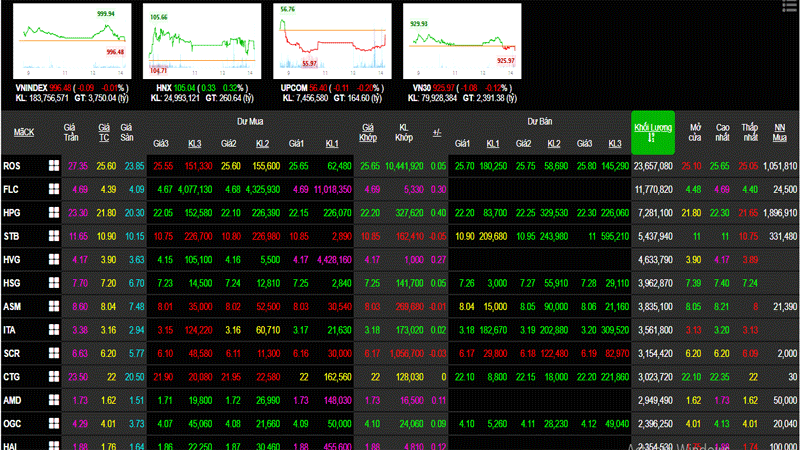The image size is (800, 450).
Task: Click the VN30 label under fourth chart
Action: pyautogui.click(x=421, y=88)
